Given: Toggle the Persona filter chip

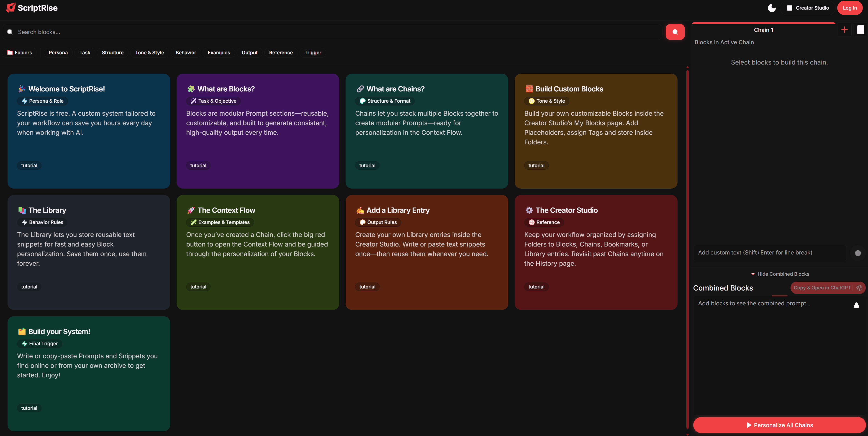Looking at the screenshot, I should tap(58, 53).
